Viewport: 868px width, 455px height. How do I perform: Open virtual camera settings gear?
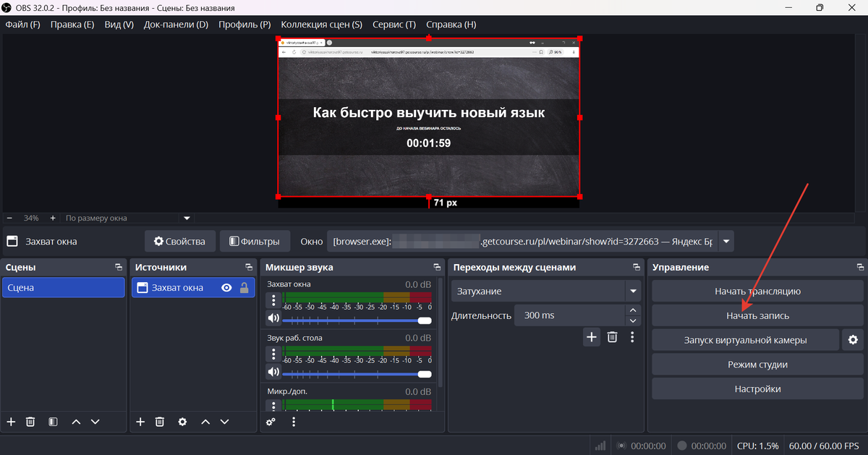[853, 340]
